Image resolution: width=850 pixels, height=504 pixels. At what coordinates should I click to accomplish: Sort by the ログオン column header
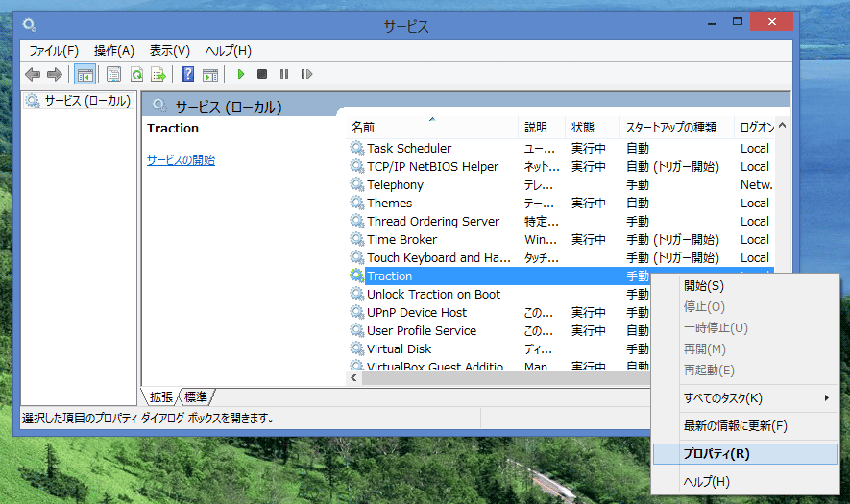(x=755, y=128)
